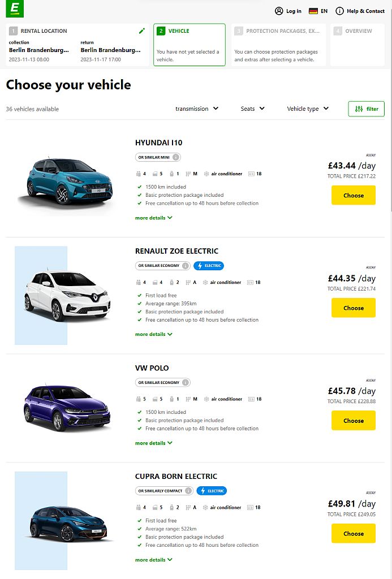Viewport: 392px width, 579px height.
Task: Select the VEHICLE step tab
Action: coord(189,45)
